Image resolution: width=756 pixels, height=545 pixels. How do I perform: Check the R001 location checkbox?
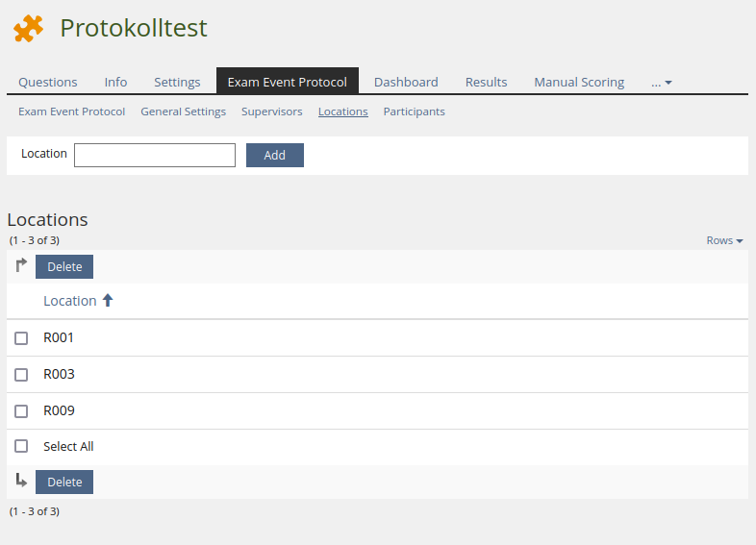pyautogui.click(x=21, y=338)
